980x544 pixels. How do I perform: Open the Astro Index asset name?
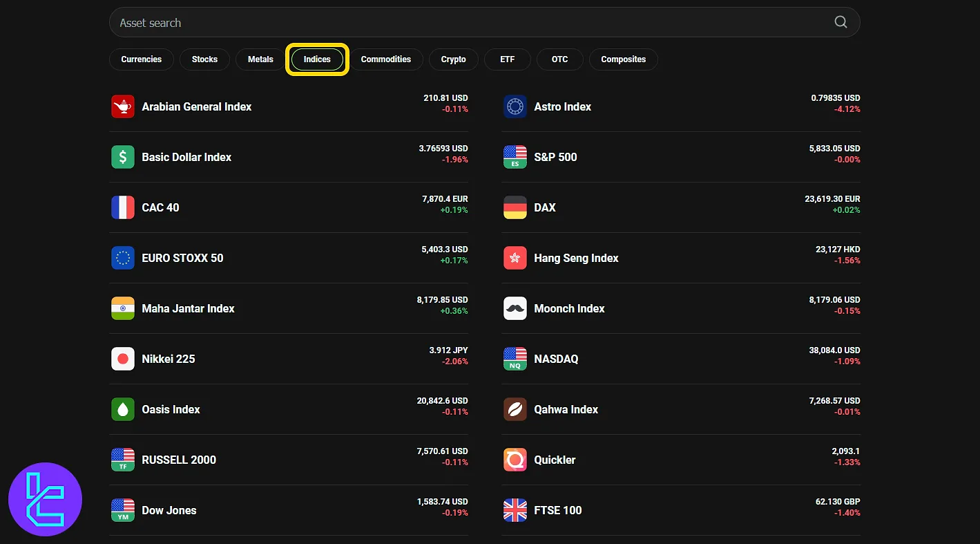[x=563, y=106]
